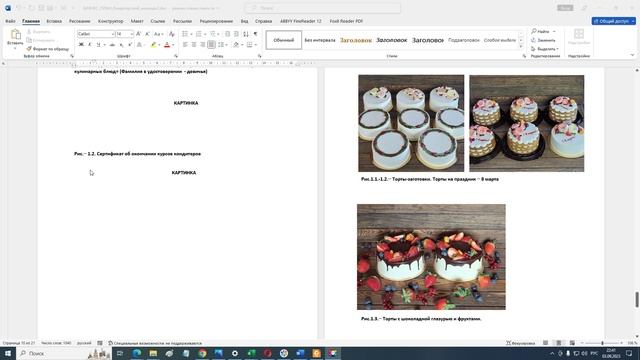Click the Paste (Вставить) clipboard icon
640x360 pixels.
pyautogui.click(x=16, y=35)
